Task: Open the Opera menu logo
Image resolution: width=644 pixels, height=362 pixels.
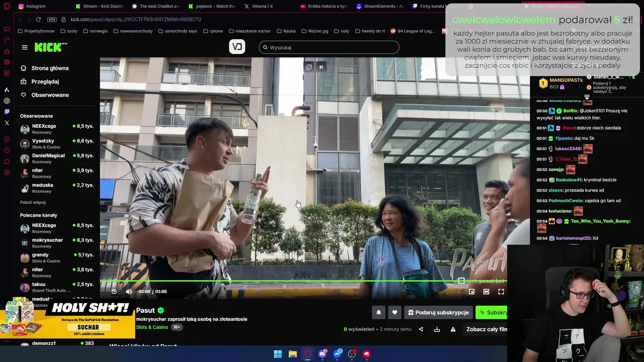Action: (x=7, y=6)
